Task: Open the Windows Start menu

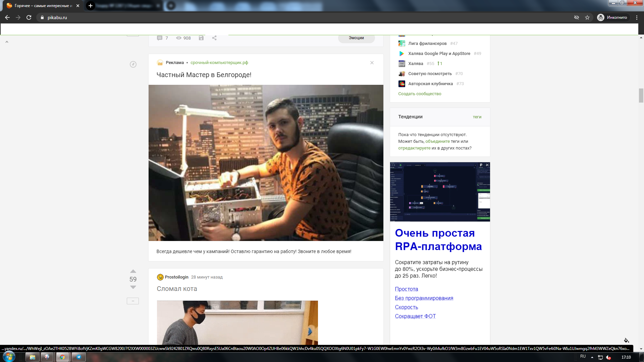Action: click(9, 357)
